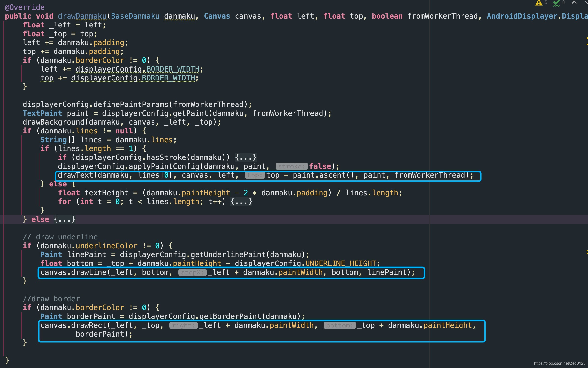Click the 'bottom' inline hint in drawRect
The image size is (588, 368).
[338, 325]
